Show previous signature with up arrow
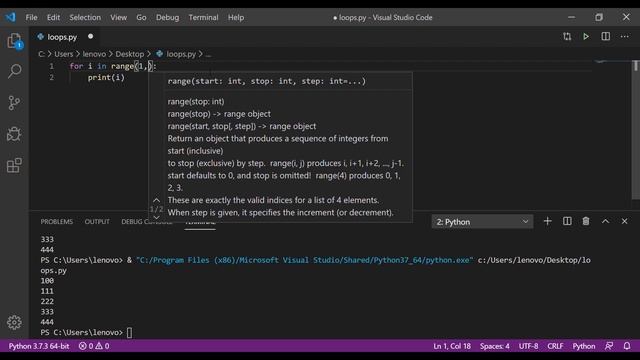Viewport: 640px width, 360px height. (x=156, y=200)
